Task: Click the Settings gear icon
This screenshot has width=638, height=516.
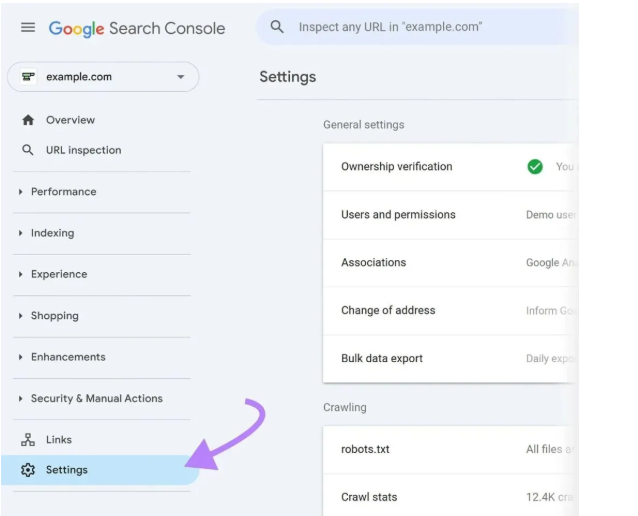Action: click(28, 470)
